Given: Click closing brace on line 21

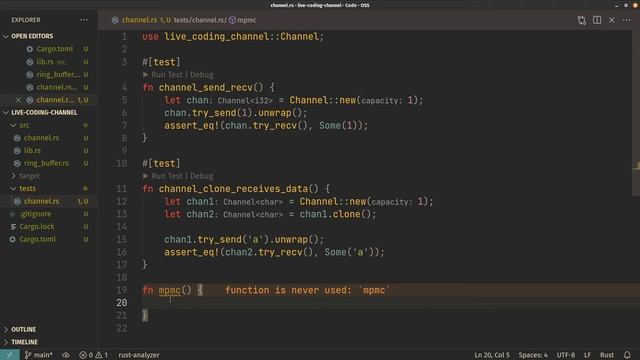Looking at the screenshot, I should click(145, 315).
